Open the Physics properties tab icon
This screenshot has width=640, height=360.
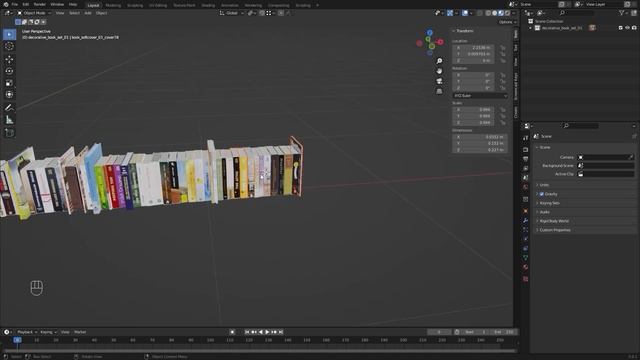tap(525, 239)
